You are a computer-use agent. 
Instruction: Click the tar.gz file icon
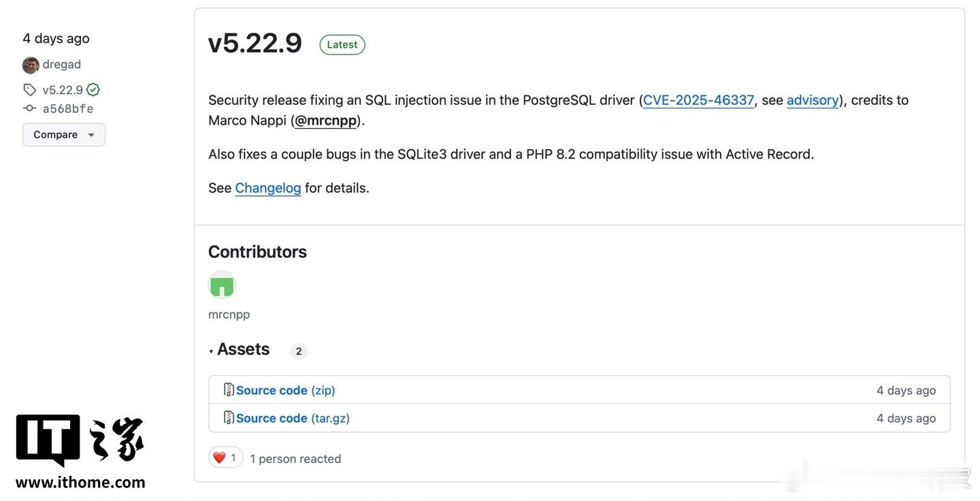[x=229, y=418]
